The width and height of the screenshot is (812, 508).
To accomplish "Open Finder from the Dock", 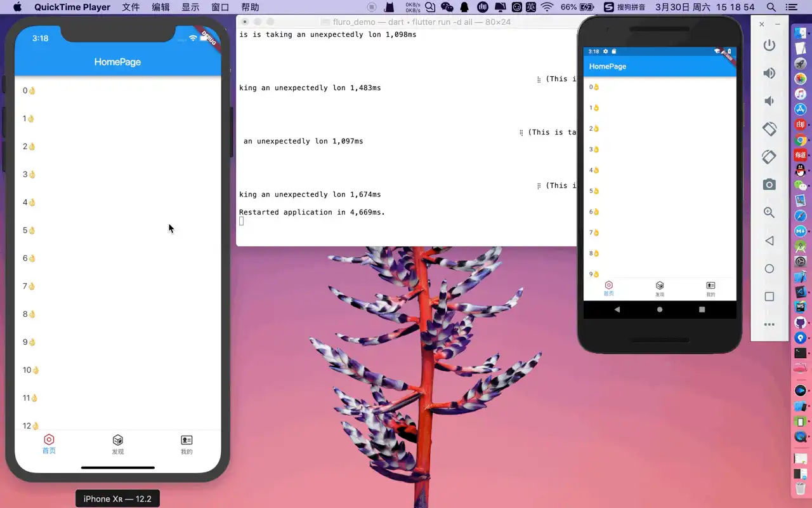I will click(x=801, y=33).
